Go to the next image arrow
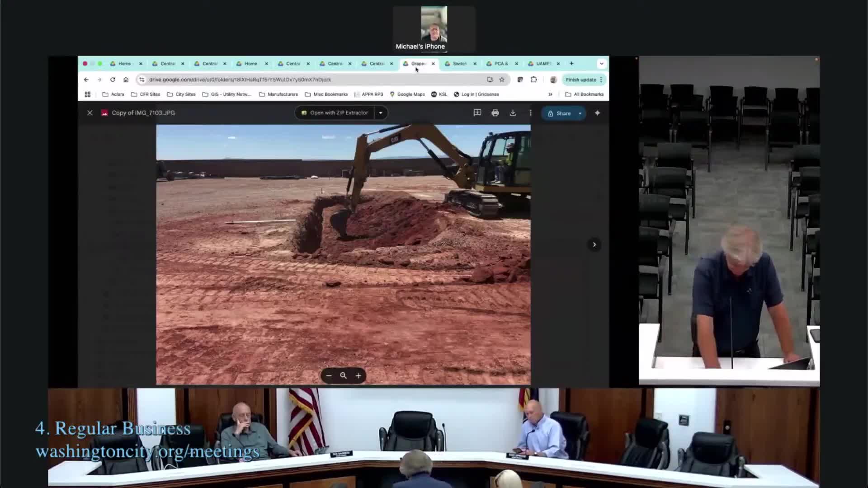Viewport: 868px width, 488px height. point(594,244)
